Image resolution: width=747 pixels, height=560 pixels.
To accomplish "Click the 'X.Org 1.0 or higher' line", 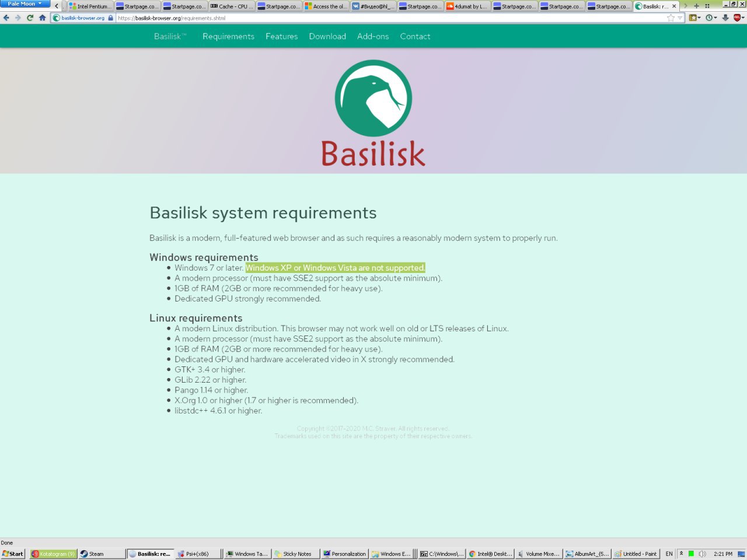I will pos(266,400).
